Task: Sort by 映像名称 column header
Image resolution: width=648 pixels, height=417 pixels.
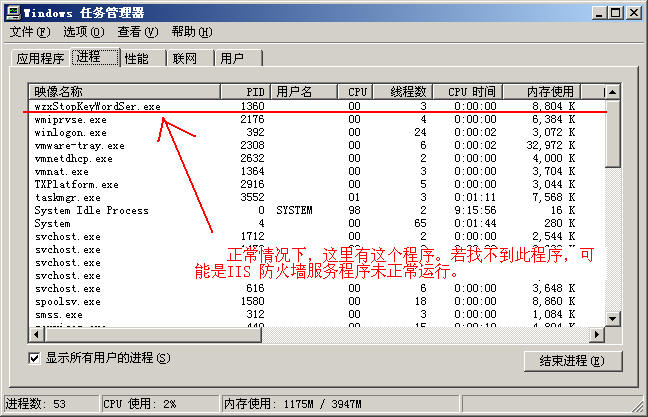Action: 124,91
